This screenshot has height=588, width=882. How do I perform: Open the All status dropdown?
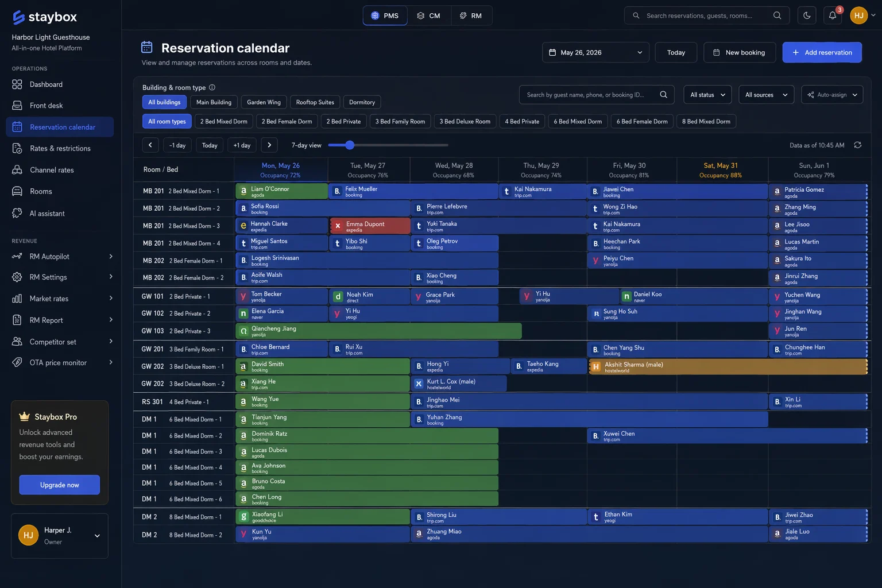707,95
